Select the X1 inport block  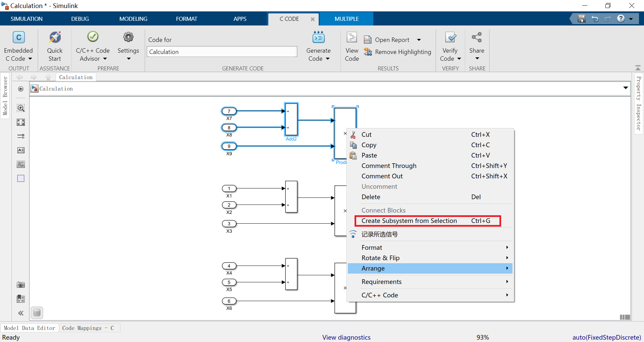coord(229,188)
